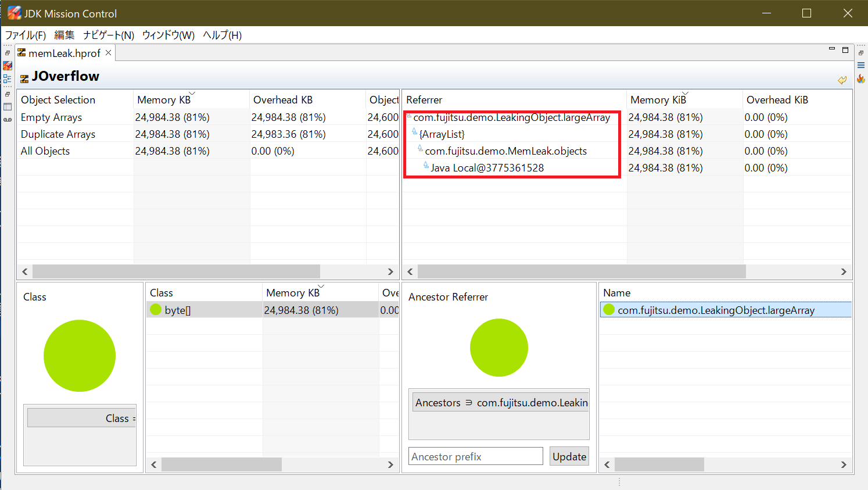Click the restore icon in right sidebar
Viewport: 868px width, 490px height.
point(860,53)
